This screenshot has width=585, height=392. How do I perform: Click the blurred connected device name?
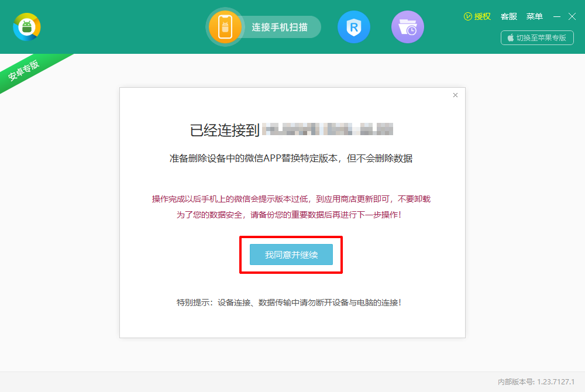pyautogui.click(x=327, y=129)
